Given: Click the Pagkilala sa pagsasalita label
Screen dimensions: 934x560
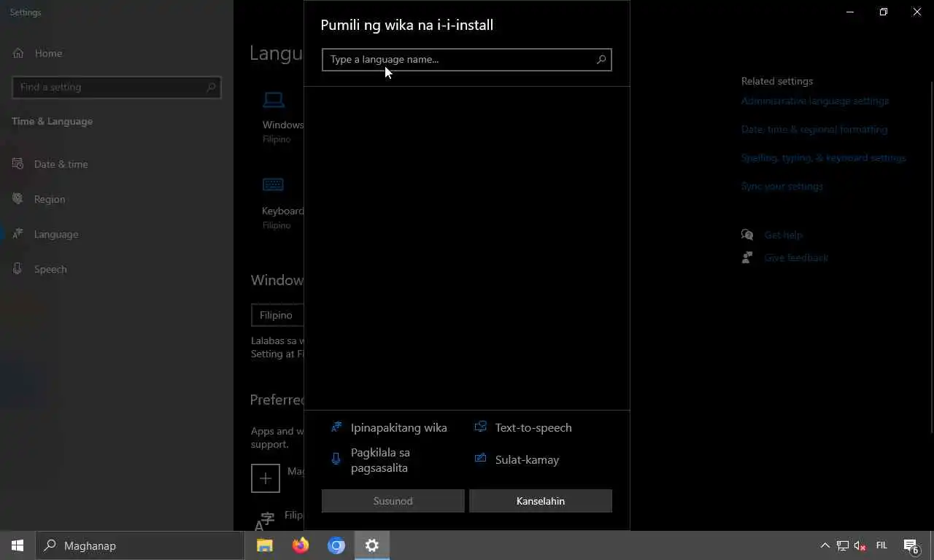Looking at the screenshot, I should click(380, 460).
